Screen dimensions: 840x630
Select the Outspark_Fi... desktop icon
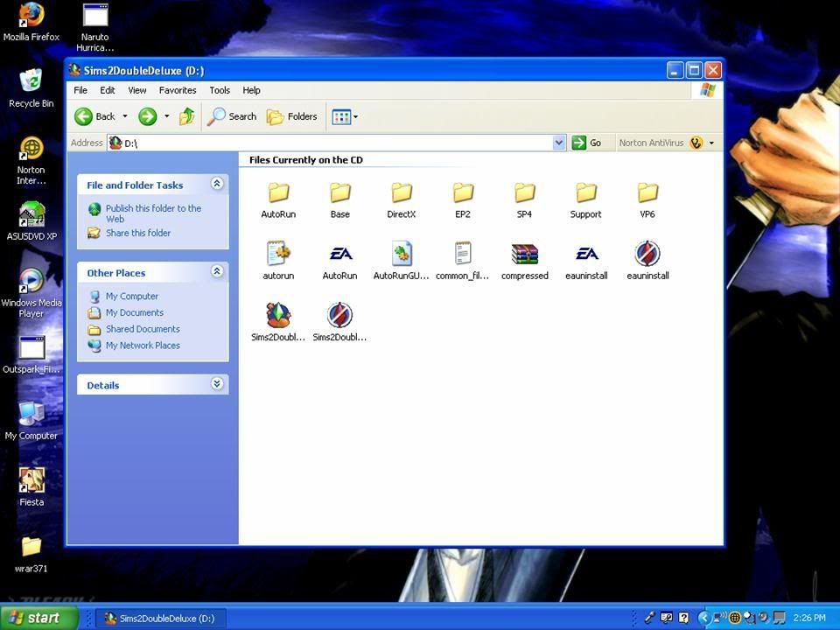(x=31, y=355)
